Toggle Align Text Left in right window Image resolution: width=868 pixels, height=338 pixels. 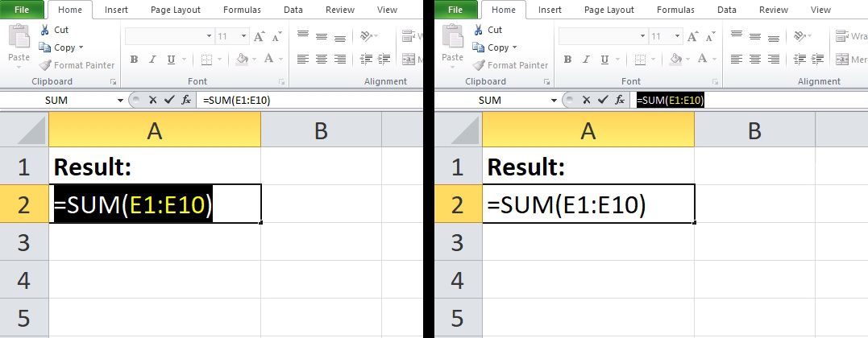737,60
